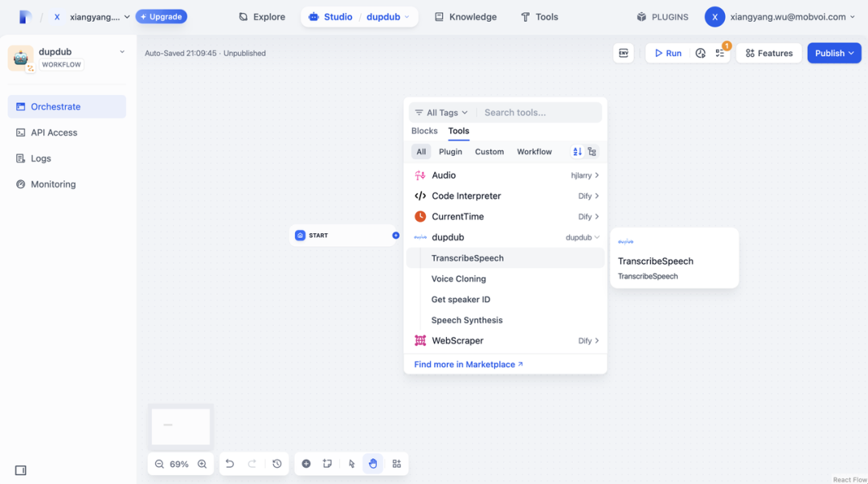This screenshot has height=484, width=868.
Task: Click the run history clock icon
Action: coord(701,53)
